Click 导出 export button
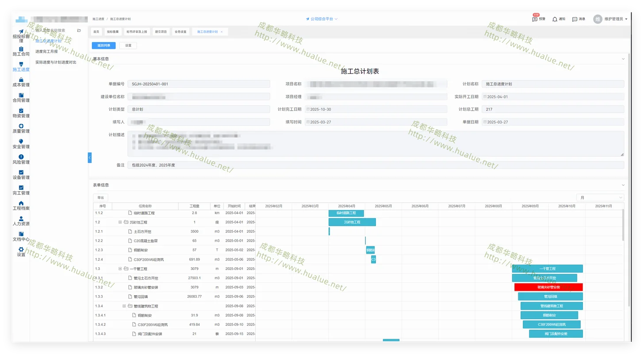The height and width of the screenshot is (354, 644). (x=101, y=198)
